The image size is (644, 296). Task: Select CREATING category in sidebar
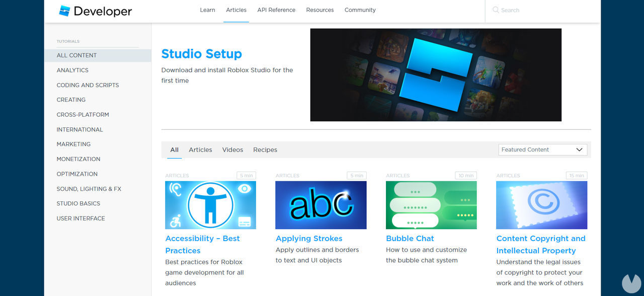tap(71, 100)
